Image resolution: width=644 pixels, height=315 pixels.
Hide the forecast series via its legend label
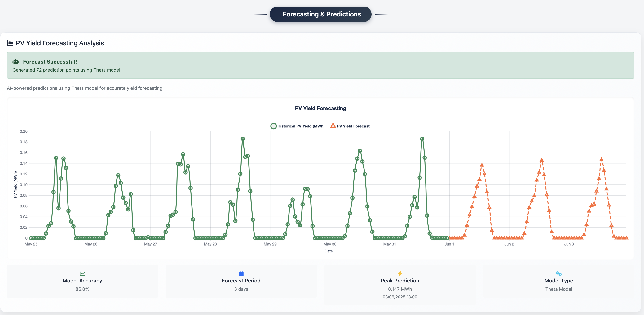point(353,126)
